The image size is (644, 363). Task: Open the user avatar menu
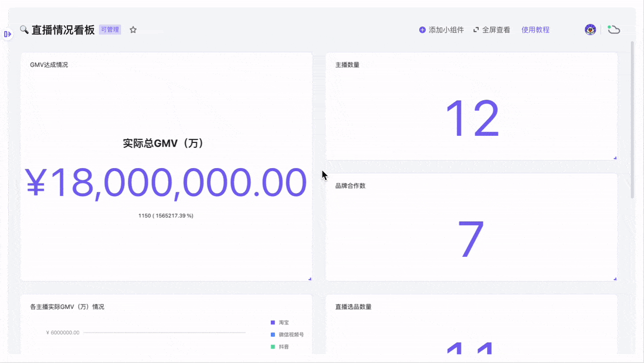point(590,30)
